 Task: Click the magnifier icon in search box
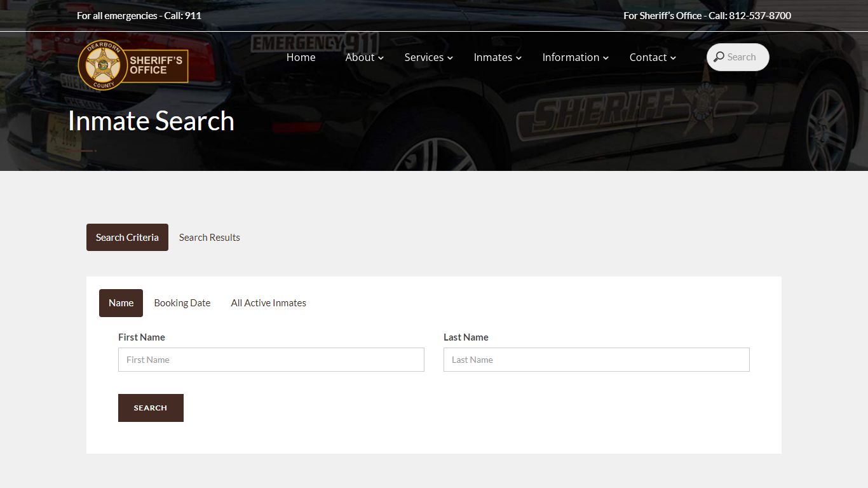(x=719, y=57)
